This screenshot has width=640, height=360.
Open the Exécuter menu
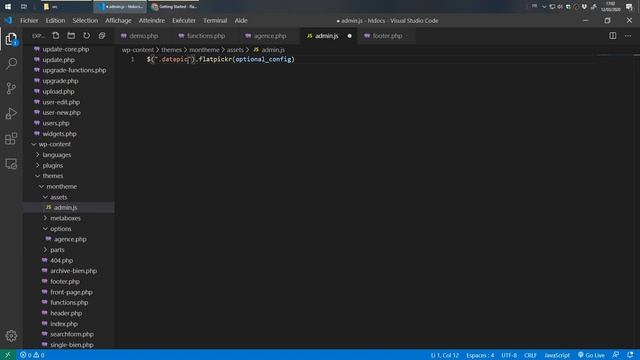184,20
